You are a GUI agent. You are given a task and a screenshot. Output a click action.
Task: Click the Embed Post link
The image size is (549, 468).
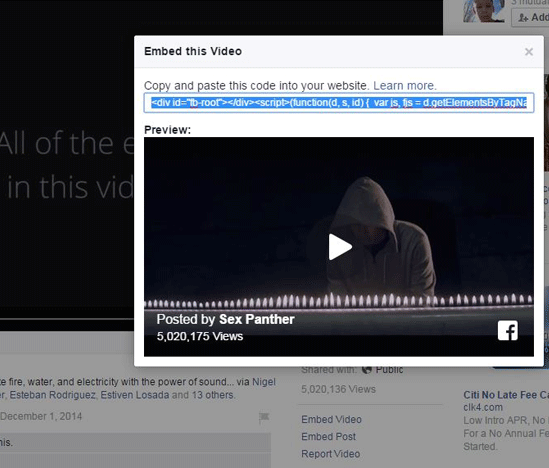(x=328, y=436)
